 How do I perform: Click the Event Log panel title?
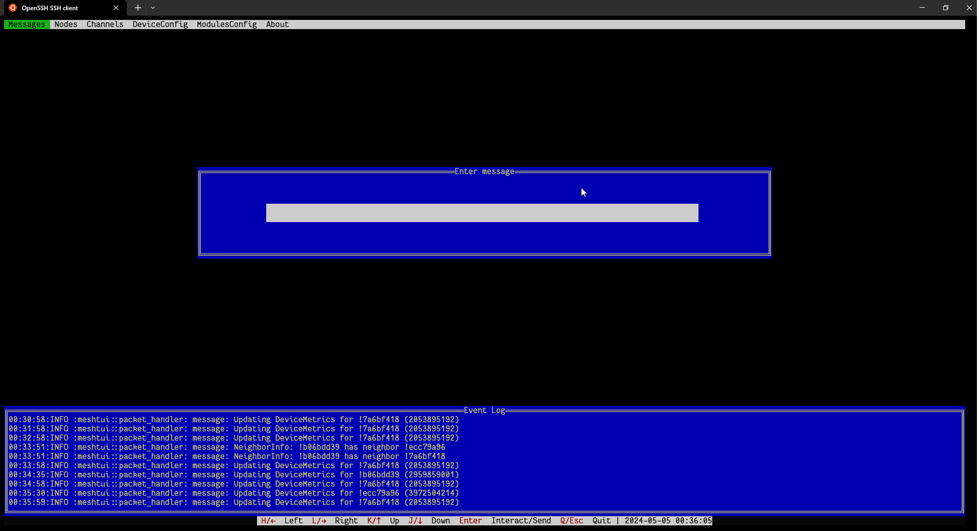[x=484, y=411]
